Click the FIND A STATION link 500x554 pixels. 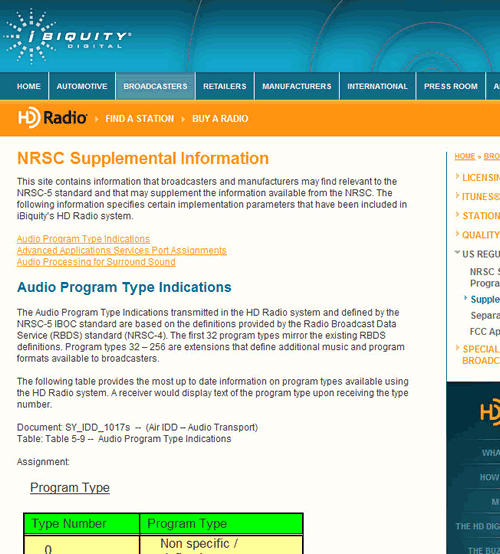[x=140, y=119]
